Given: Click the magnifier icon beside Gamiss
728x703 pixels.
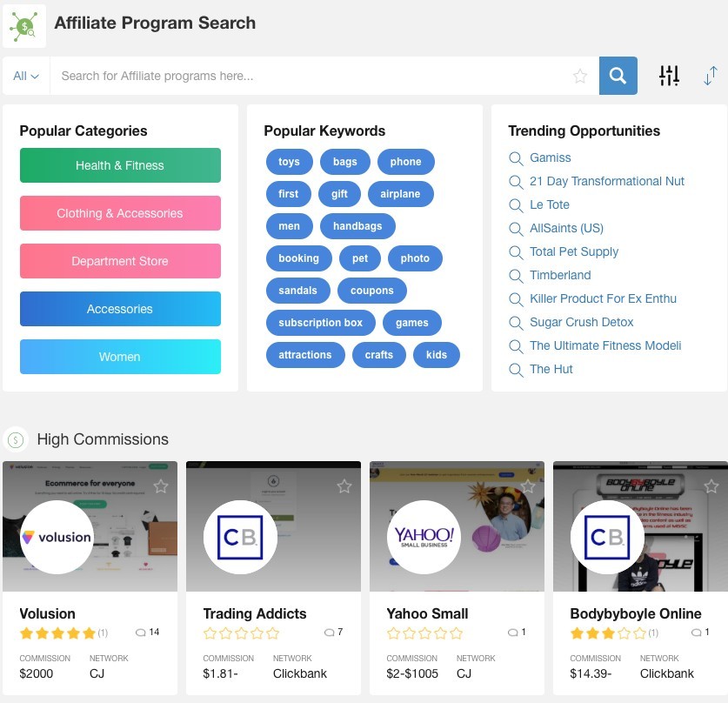Looking at the screenshot, I should 516,158.
